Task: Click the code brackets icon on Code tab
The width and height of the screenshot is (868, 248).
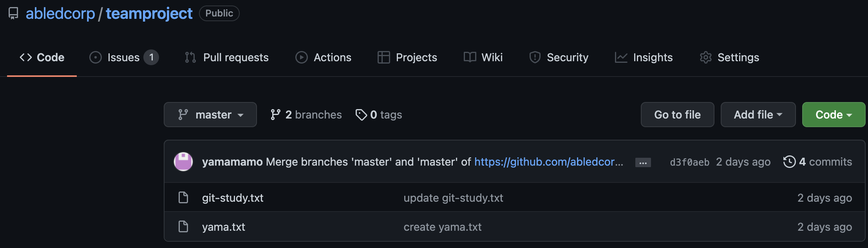Action: click(26, 57)
